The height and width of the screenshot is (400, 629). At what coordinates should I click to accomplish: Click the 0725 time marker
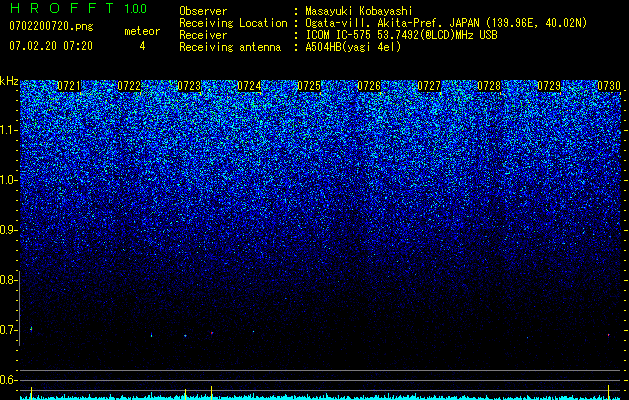(309, 86)
